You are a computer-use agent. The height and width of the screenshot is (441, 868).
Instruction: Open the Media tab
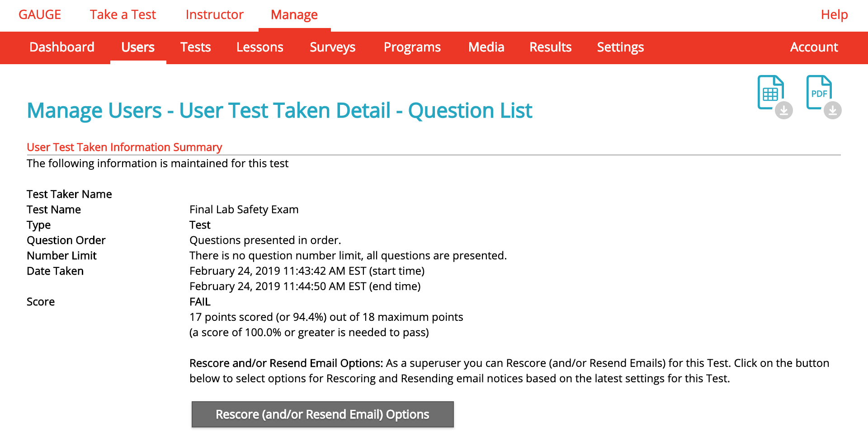(486, 47)
